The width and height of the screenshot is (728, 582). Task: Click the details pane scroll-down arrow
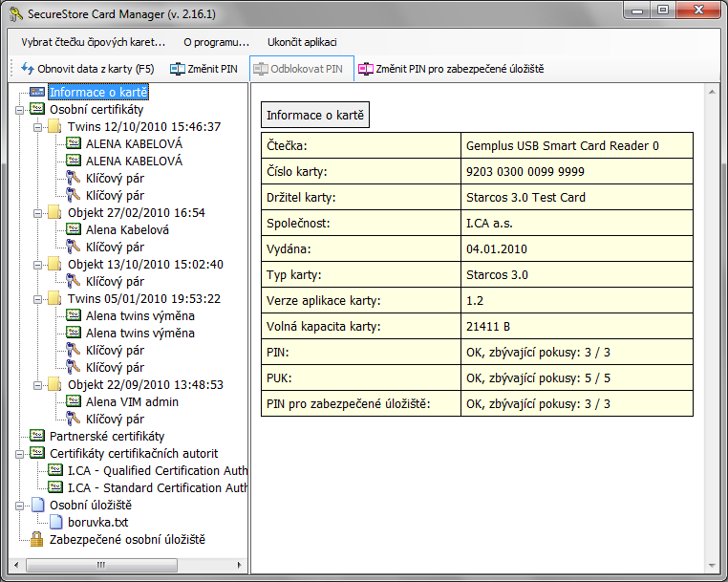[712, 566]
